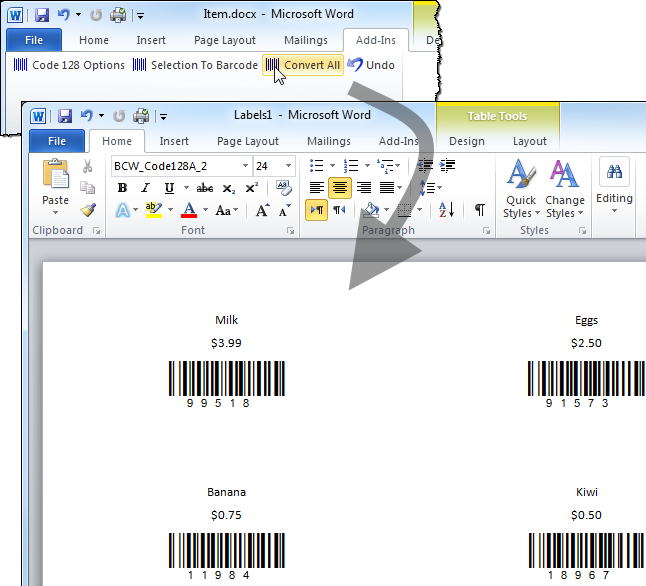Click Increase Indent icon

coord(447,165)
